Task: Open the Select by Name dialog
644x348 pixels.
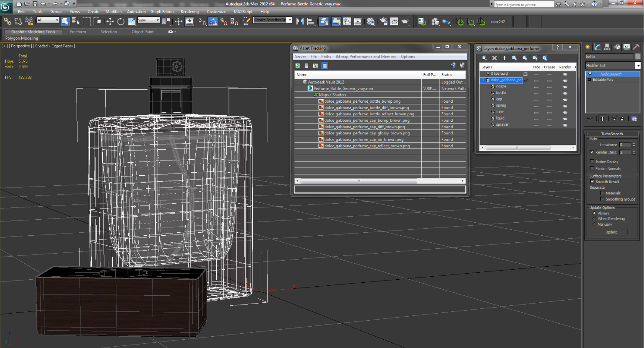Action: [x=76, y=21]
